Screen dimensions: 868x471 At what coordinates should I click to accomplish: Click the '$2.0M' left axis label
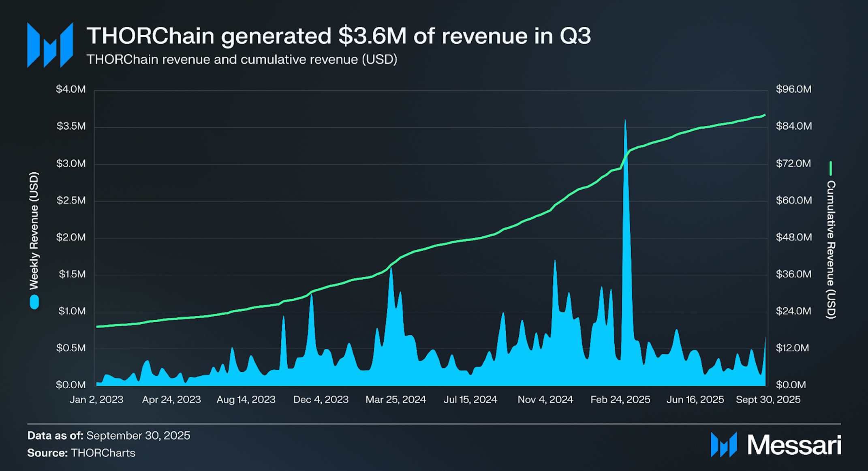71,237
